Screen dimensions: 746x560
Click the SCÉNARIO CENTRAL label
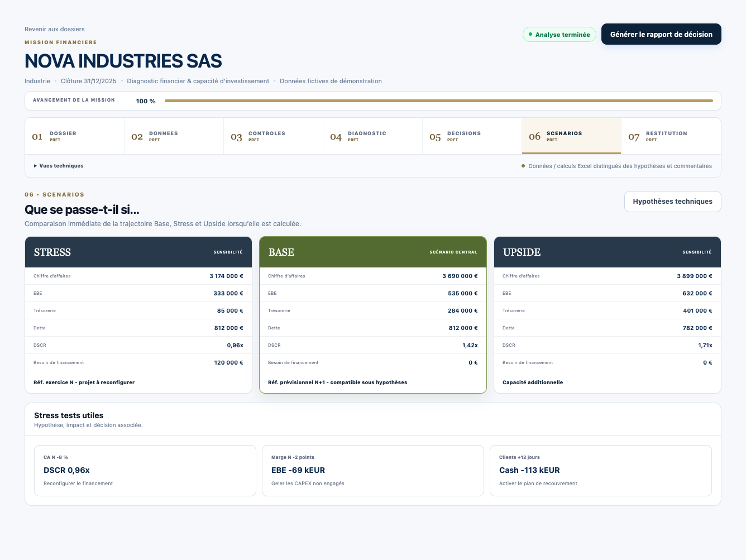453,252
